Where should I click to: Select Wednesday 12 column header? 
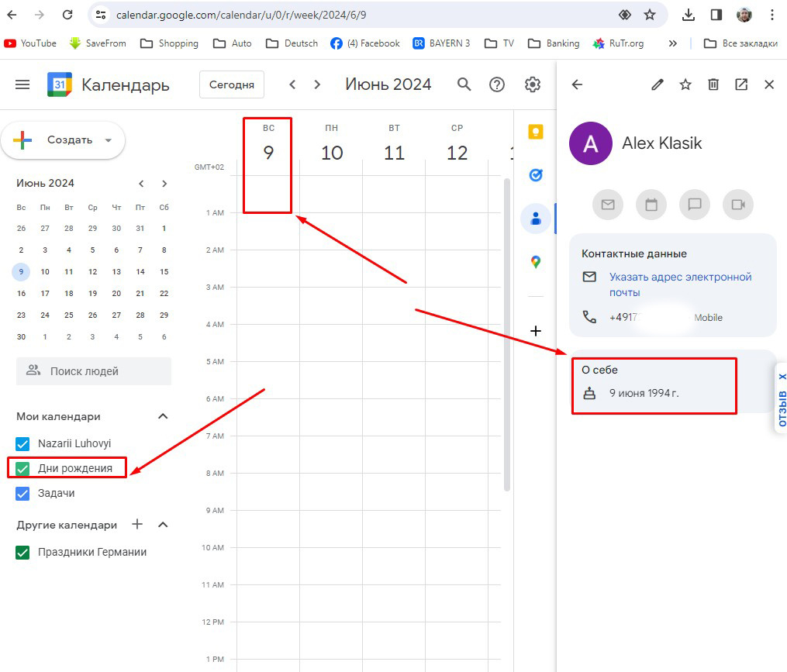tap(457, 144)
